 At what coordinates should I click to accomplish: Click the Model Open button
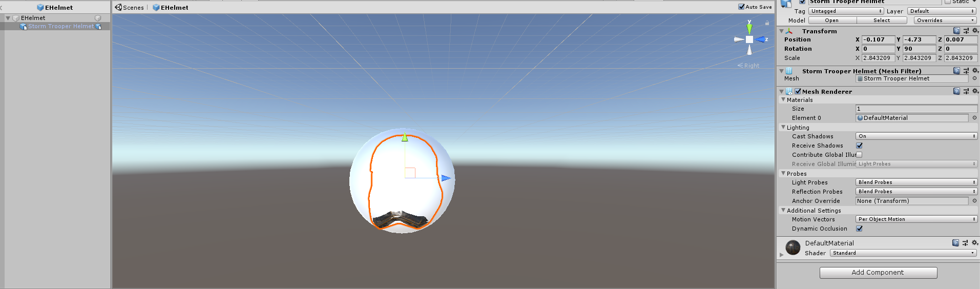(x=832, y=20)
